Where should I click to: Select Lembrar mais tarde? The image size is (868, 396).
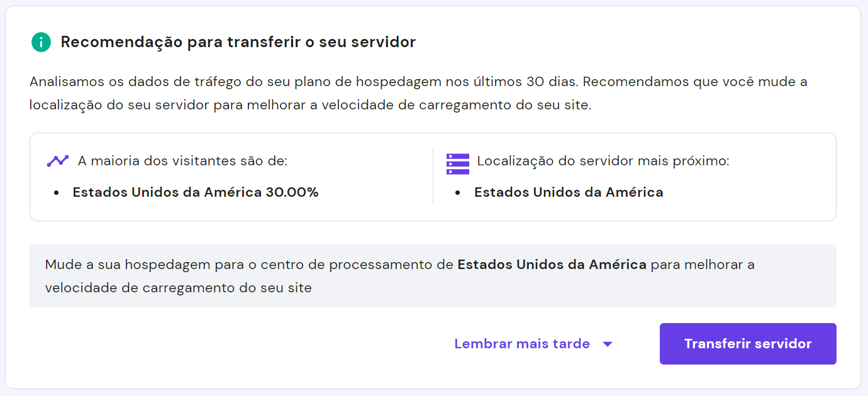pyautogui.click(x=521, y=343)
